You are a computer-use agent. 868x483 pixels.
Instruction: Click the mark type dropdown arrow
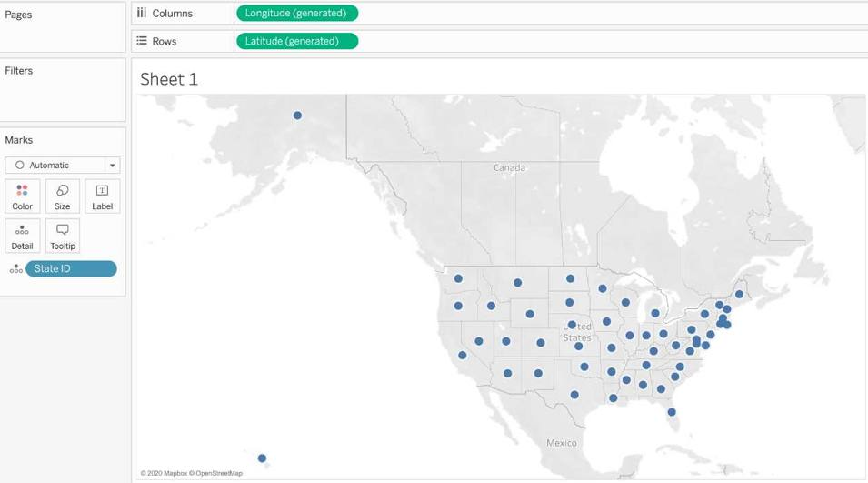tap(113, 166)
